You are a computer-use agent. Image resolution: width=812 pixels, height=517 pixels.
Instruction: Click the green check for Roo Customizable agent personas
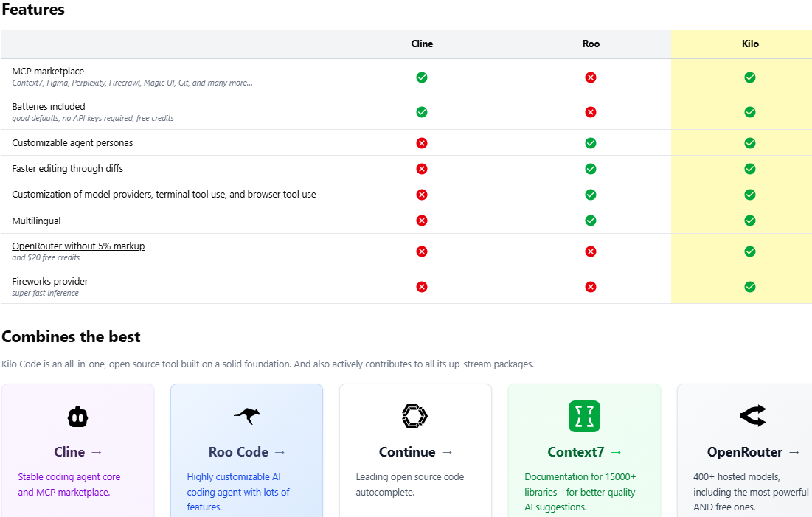[591, 143]
